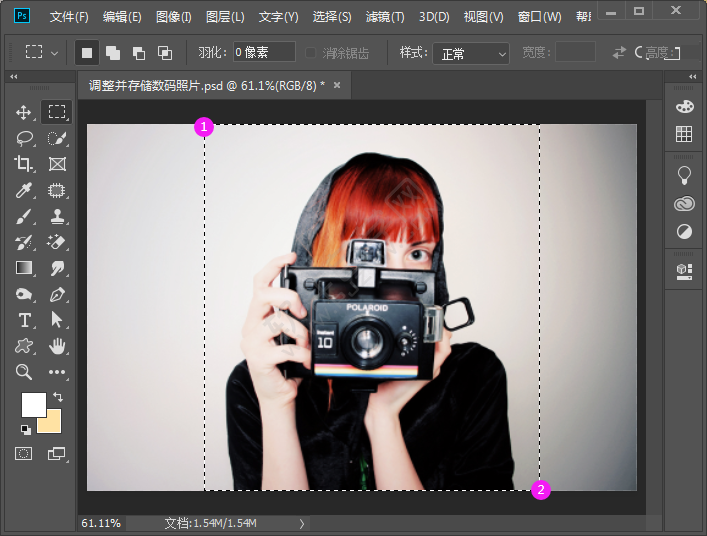
Task: Select the Horizontal Type tool
Action: click(x=25, y=320)
